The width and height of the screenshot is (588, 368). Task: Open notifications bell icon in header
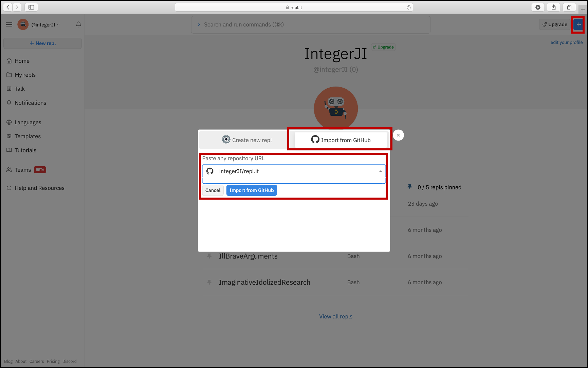point(78,24)
